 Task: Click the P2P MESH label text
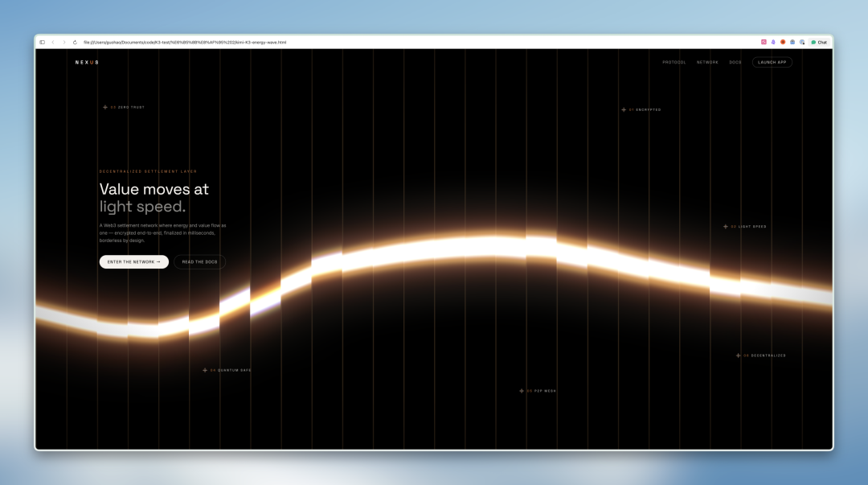click(x=545, y=391)
